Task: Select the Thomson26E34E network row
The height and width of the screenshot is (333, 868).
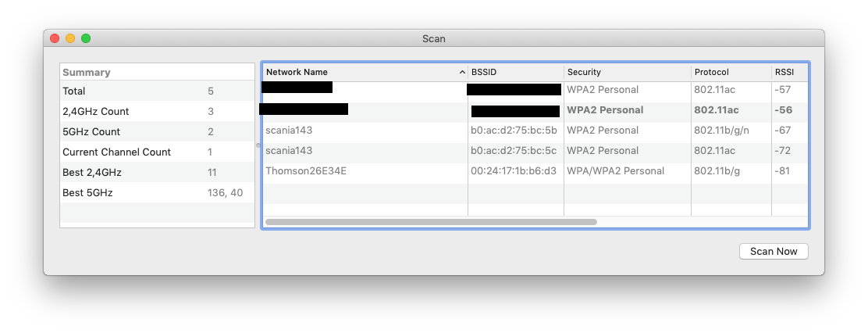Action: click(x=535, y=170)
